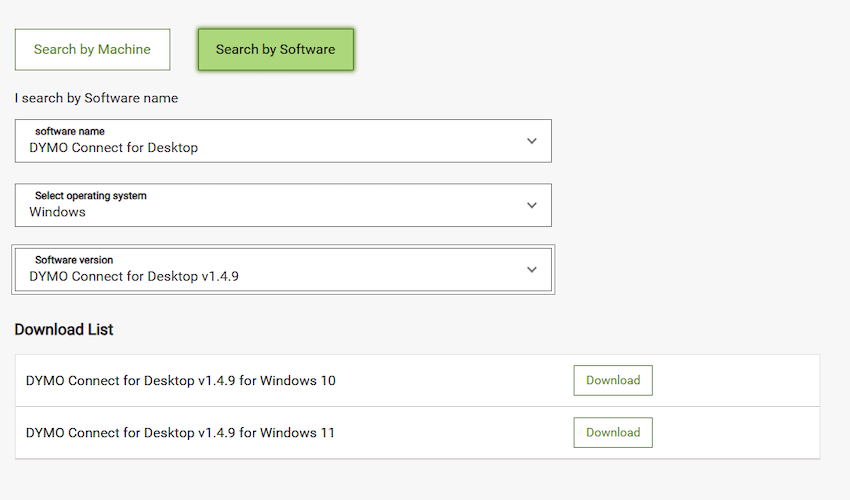The height and width of the screenshot is (500, 850).
Task: Download DYMO Connect v1.4.9 for Windows 10
Action: [612, 380]
